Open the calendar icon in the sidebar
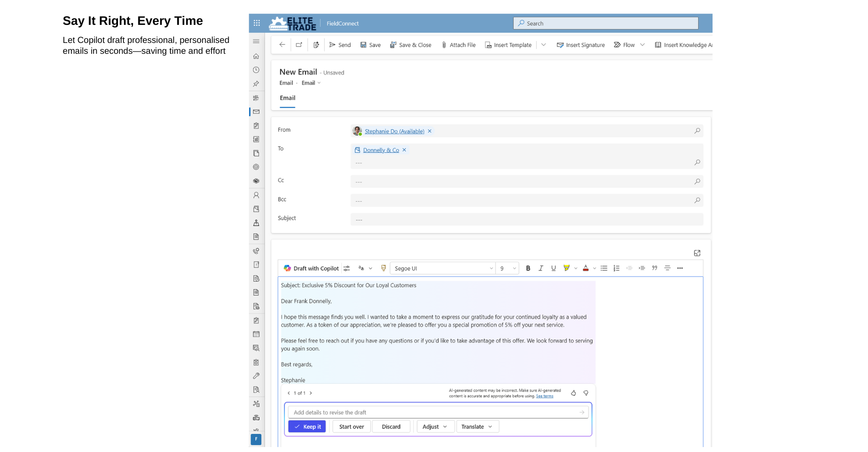 [256, 334]
